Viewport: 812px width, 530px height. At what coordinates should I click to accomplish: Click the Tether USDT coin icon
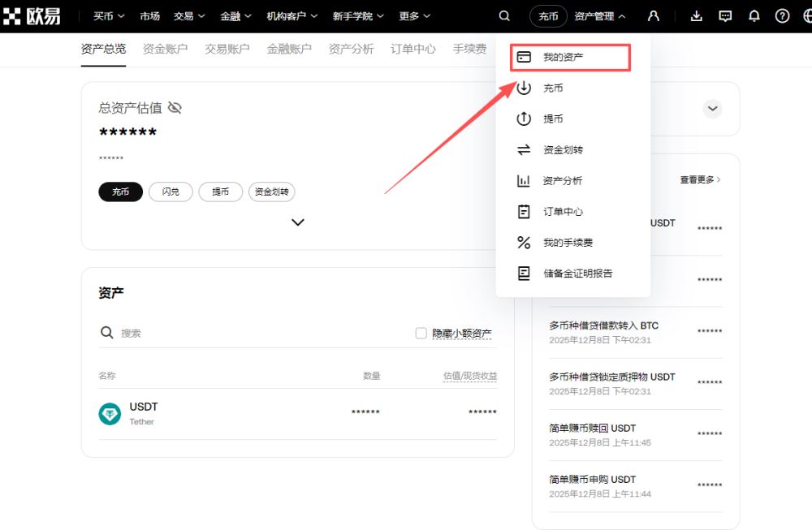tap(110, 412)
